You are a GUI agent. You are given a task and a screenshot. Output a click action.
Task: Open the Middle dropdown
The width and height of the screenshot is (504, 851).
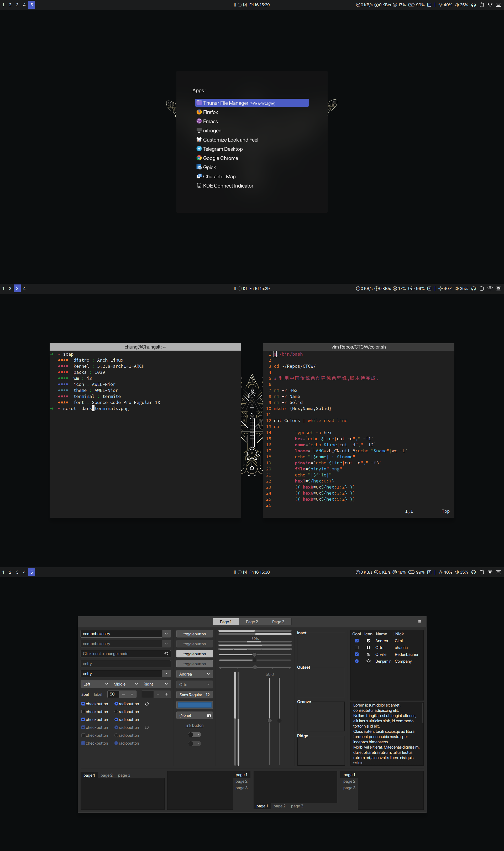click(x=125, y=684)
